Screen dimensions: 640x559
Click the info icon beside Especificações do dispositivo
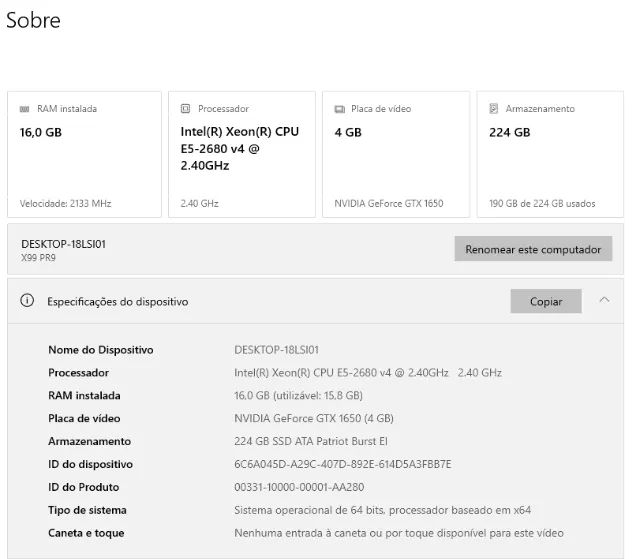coord(27,301)
